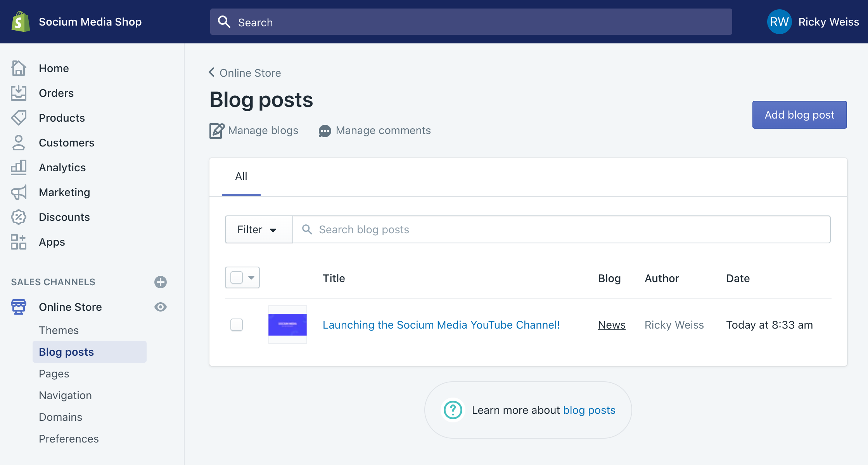Click the Orders inbox icon
The height and width of the screenshot is (465, 868).
(x=19, y=93)
